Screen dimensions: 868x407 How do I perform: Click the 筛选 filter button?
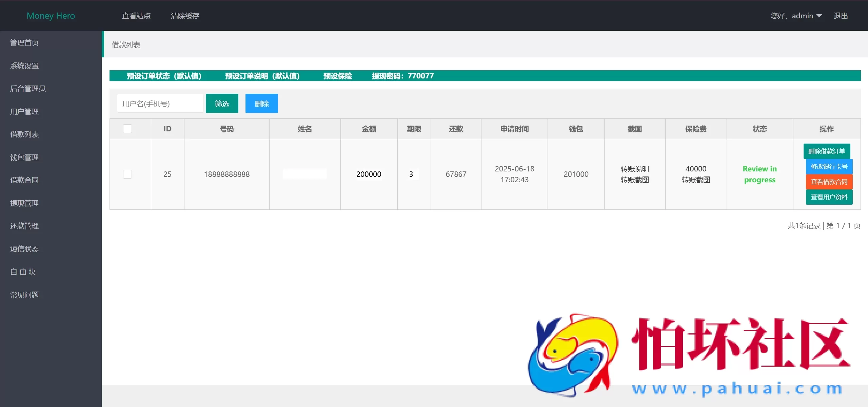point(222,103)
